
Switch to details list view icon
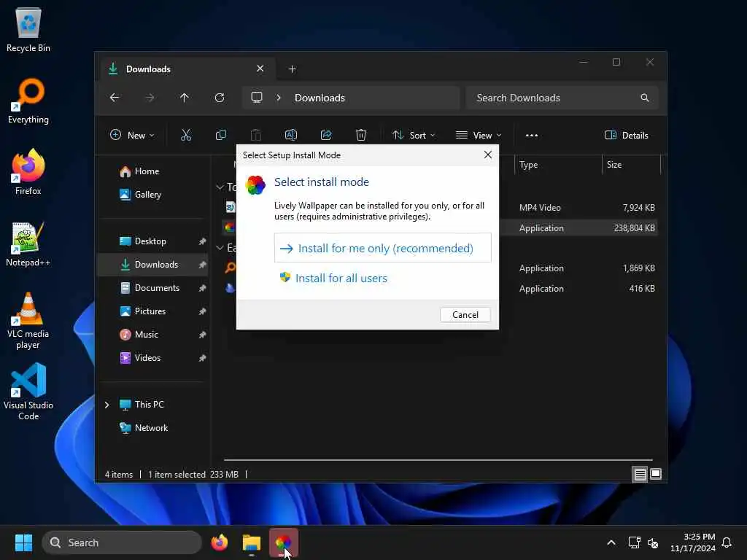pyautogui.click(x=640, y=474)
